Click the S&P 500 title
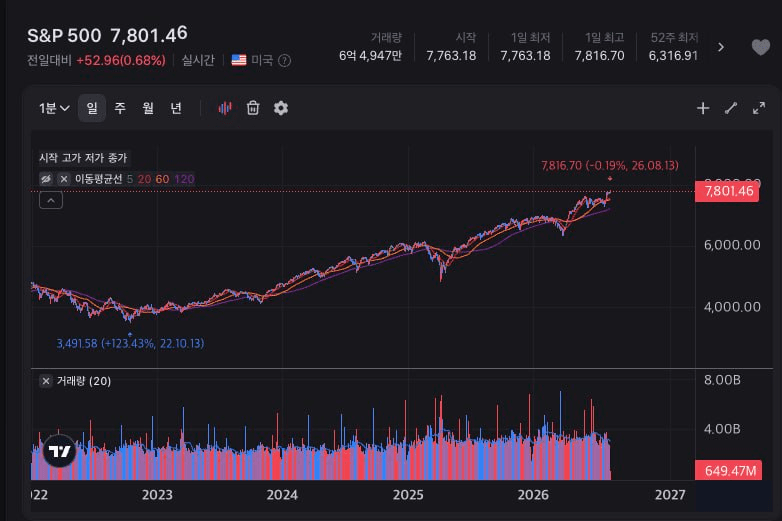 click(64, 36)
